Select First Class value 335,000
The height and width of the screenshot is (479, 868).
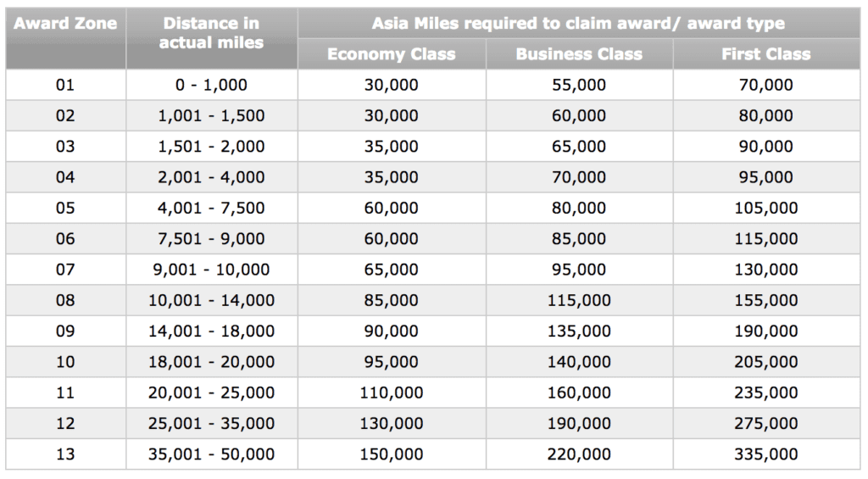click(765, 454)
